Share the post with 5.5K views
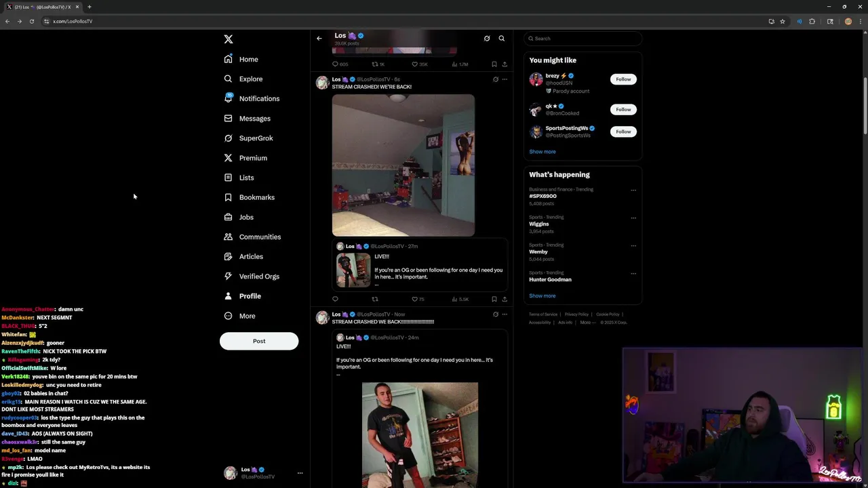Viewport: 868px width, 488px height. point(505,299)
